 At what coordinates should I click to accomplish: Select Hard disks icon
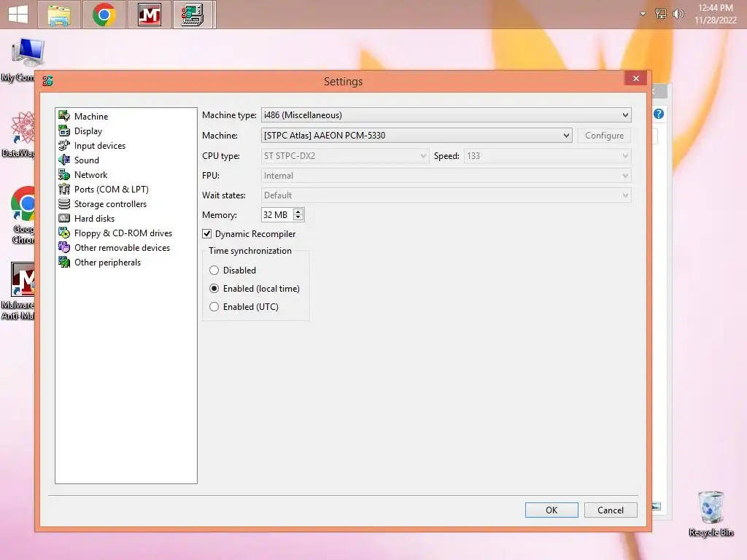coord(64,219)
